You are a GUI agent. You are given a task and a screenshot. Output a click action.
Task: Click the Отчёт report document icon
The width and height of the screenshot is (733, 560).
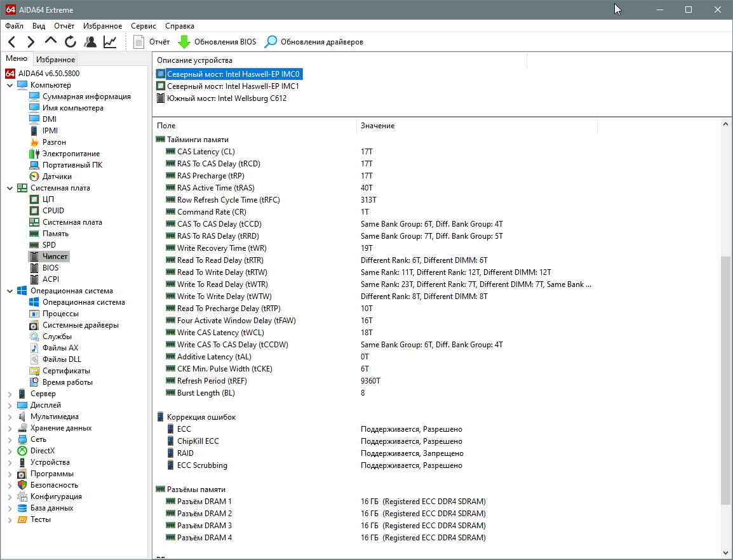(138, 42)
